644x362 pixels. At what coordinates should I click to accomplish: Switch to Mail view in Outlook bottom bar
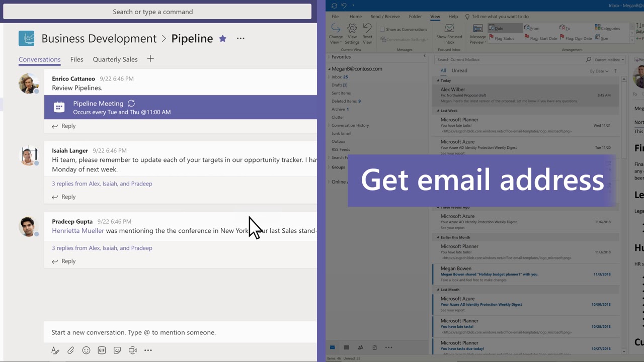coord(333,347)
